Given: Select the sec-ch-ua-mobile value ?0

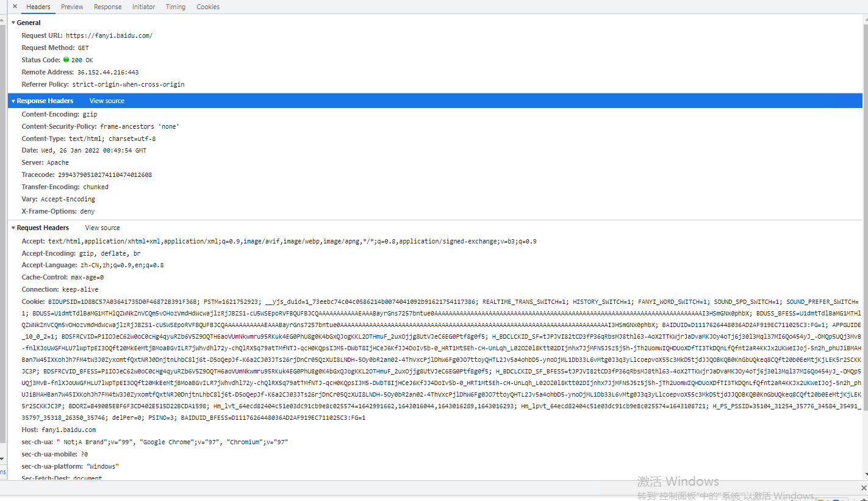Looking at the screenshot, I should pyautogui.click(x=84, y=455).
